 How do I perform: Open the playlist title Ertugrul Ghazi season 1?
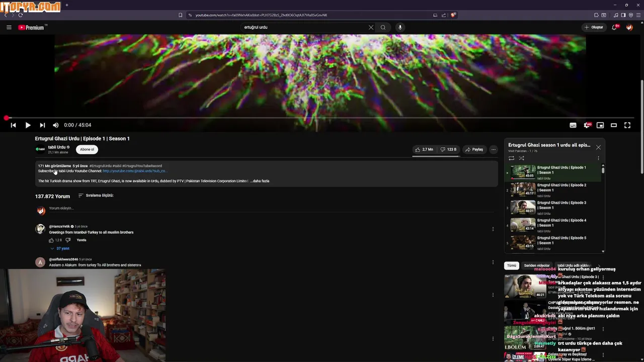[x=549, y=145]
